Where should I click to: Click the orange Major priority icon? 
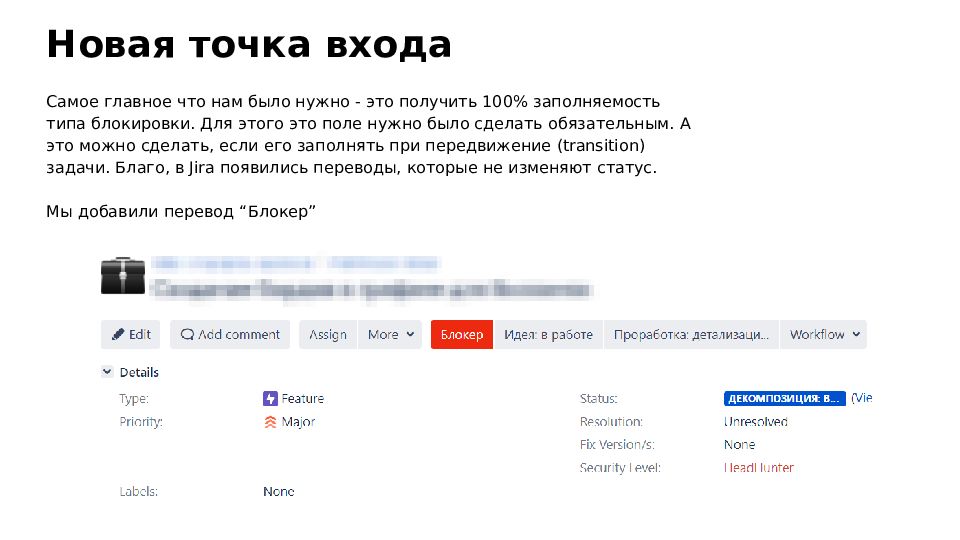[x=270, y=422]
